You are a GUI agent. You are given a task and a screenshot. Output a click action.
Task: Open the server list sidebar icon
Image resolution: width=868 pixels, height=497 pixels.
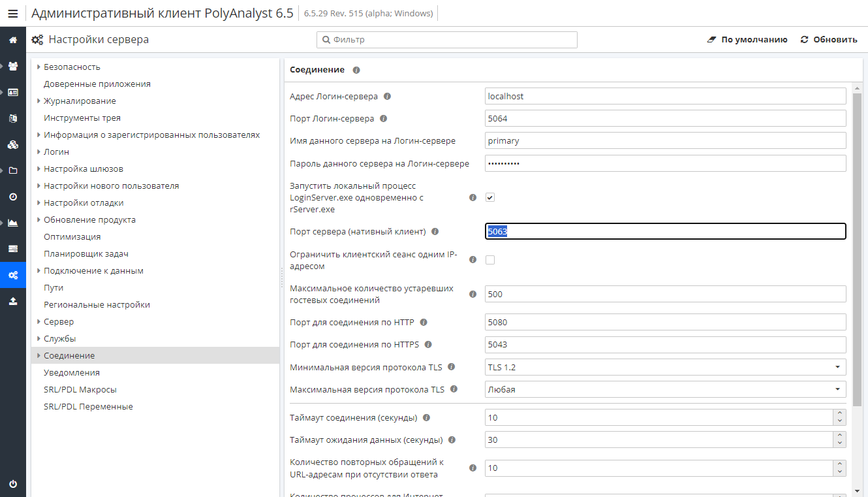[x=13, y=249]
